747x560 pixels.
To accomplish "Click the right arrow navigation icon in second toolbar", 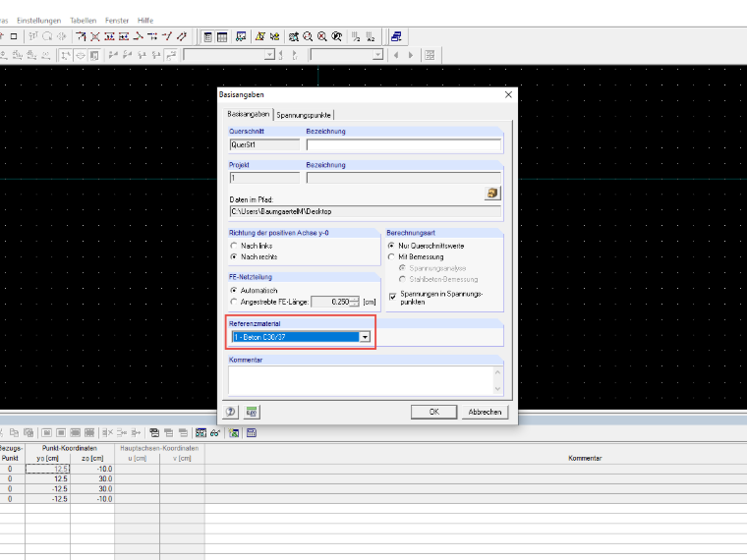I will click(411, 55).
